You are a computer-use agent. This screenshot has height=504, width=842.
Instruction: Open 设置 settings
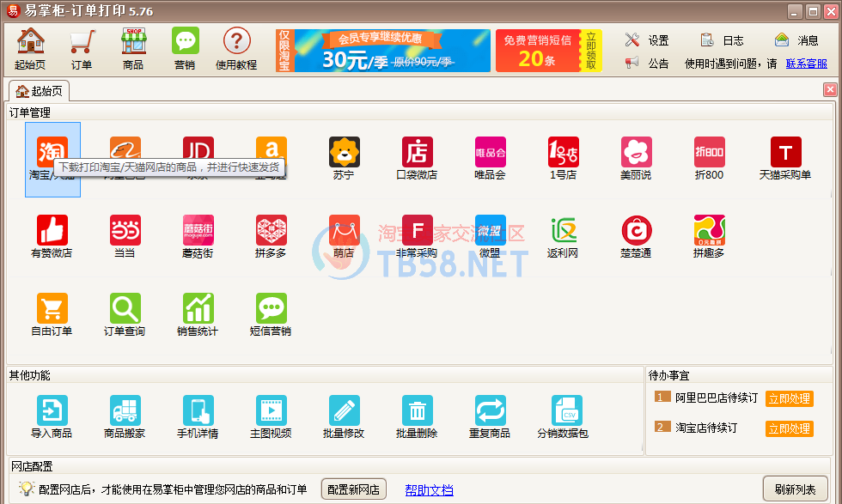click(647, 40)
